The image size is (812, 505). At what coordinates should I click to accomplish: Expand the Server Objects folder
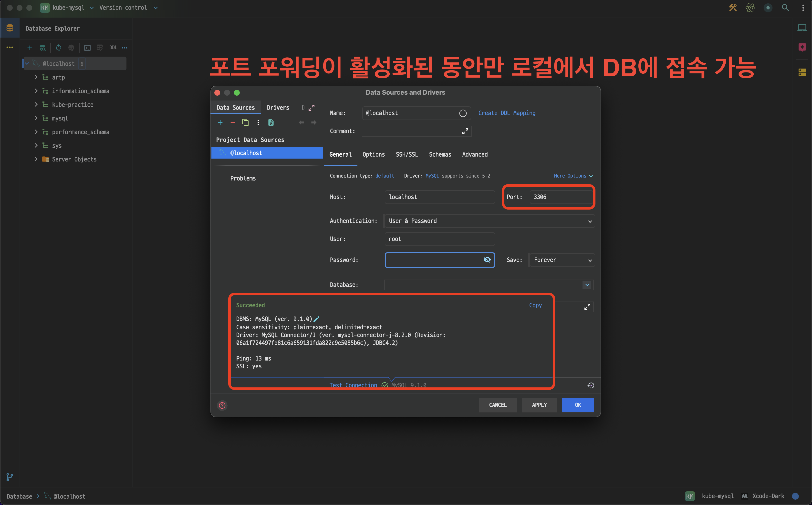[36, 159]
